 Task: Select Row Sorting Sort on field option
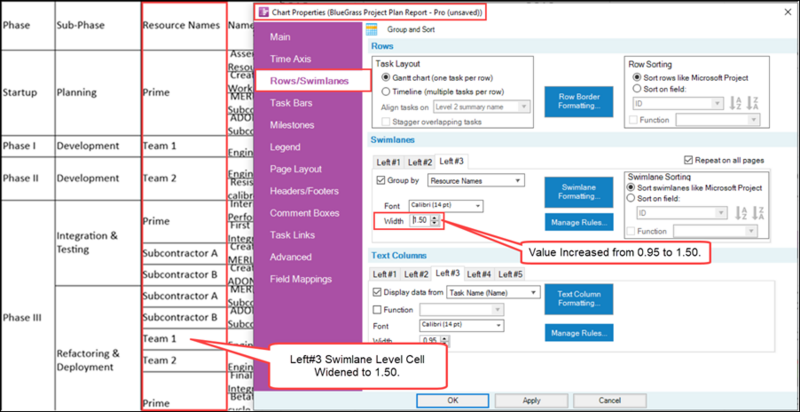(636, 88)
